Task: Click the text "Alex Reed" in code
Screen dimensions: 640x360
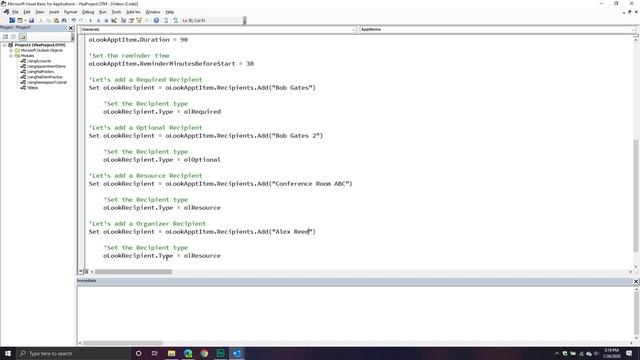Action: tap(293, 232)
